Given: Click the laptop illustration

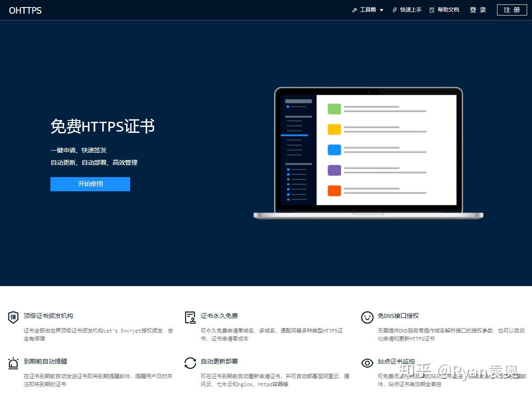Looking at the screenshot, I should click(x=368, y=153).
